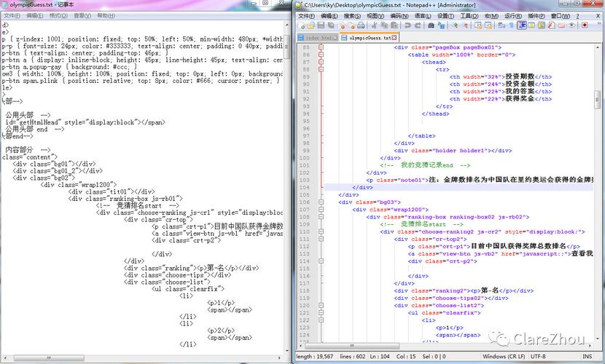Collapse the choose-ranking2 fold at line 110

(x=321, y=232)
